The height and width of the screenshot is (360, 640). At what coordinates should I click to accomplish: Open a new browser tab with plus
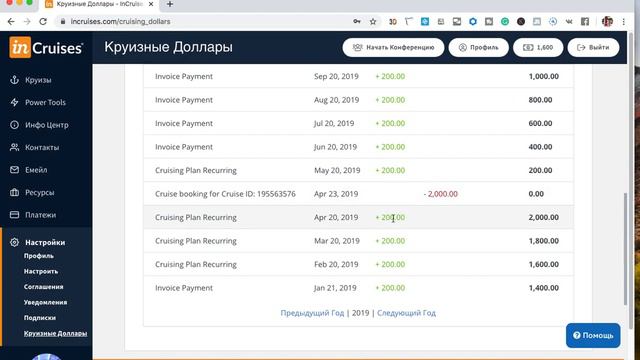coord(170,4)
